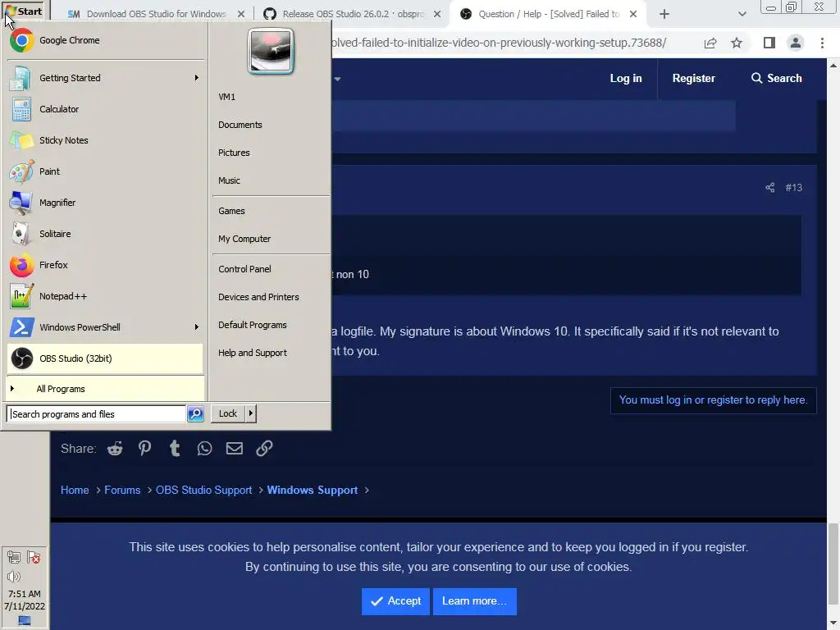Screen dimensions: 840x630
Task: Open shutdown options arrow next to Lock
Action: click(x=250, y=413)
